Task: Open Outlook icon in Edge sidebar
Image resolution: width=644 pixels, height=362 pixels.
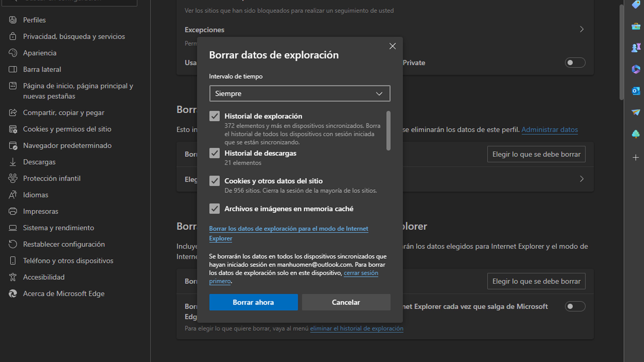Action: [636, 91]
